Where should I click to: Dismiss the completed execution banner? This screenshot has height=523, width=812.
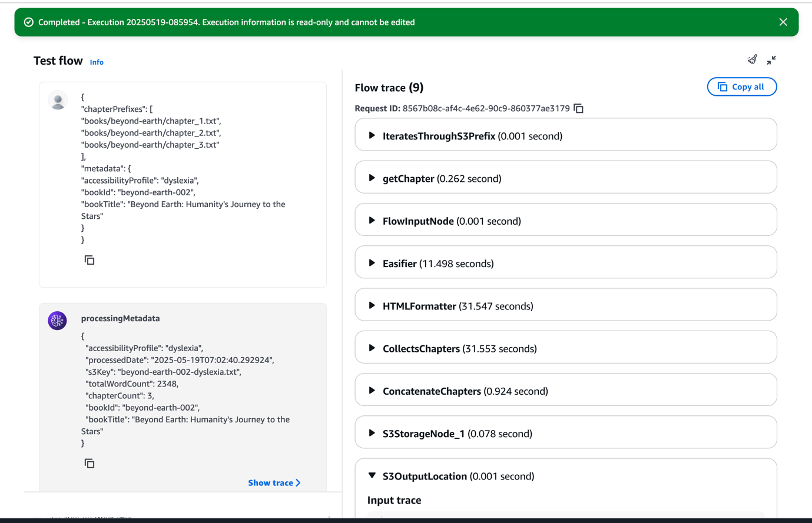[x=783, y=22]
